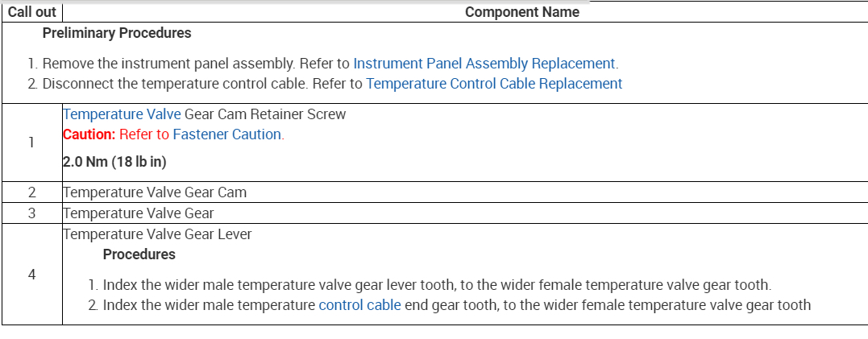Image resolution: width=868 pixels, height=339 pixels.
Task: Click the red Caution label
Action: (x=89, y=134)
